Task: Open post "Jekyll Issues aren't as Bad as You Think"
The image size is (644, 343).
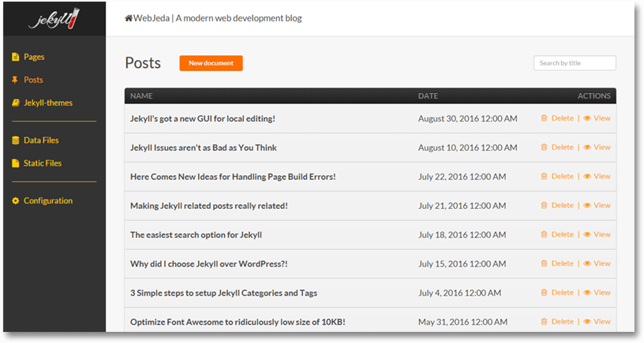Action: tap(204, 147)
